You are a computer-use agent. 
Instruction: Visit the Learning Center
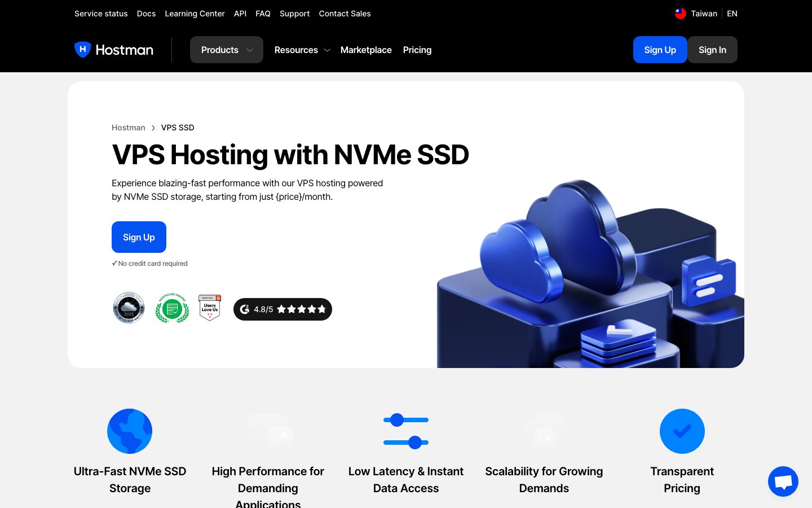[195, 14]
